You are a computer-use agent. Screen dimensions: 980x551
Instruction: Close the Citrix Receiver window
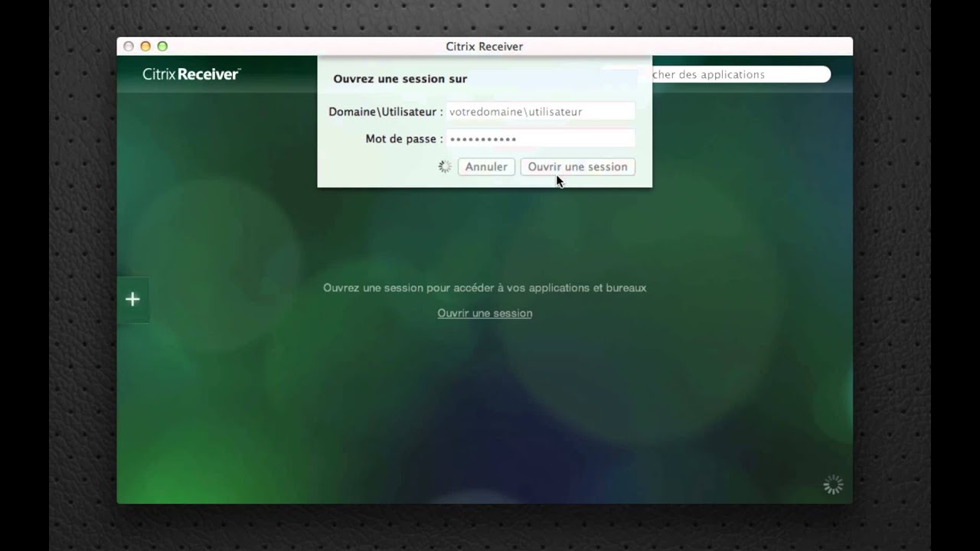(129, 47)
